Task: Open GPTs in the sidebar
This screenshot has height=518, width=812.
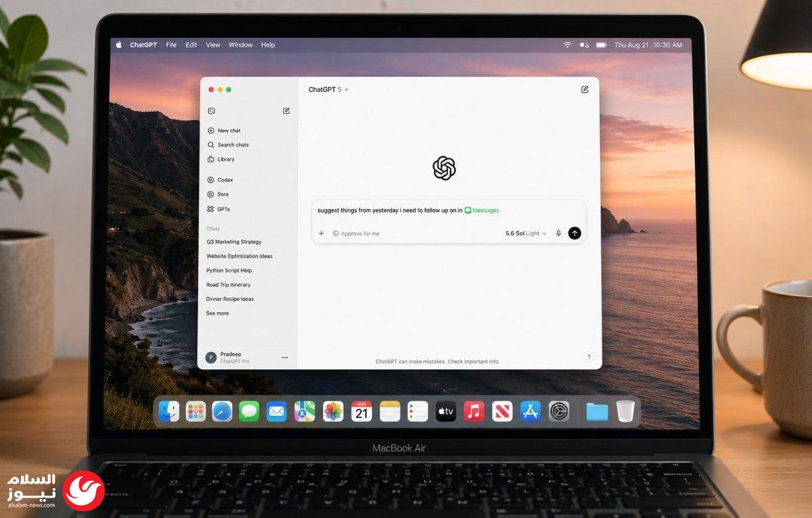Action: click(x=219, y=209)
